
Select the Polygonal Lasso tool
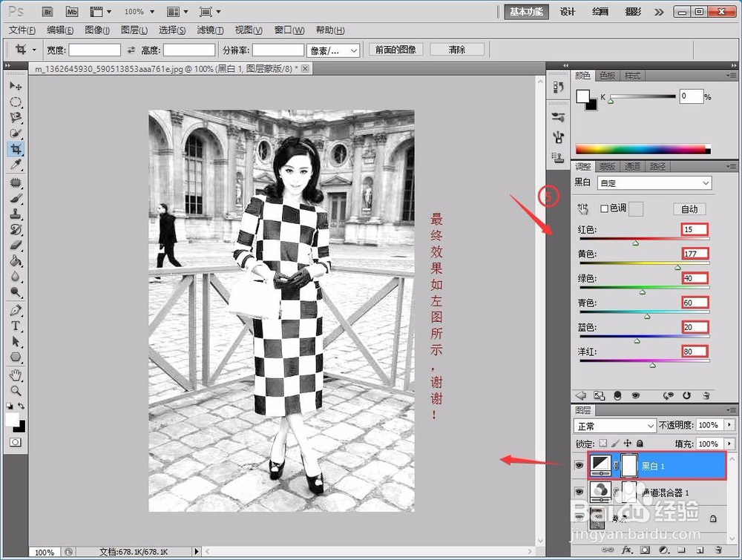pos(16,117)
